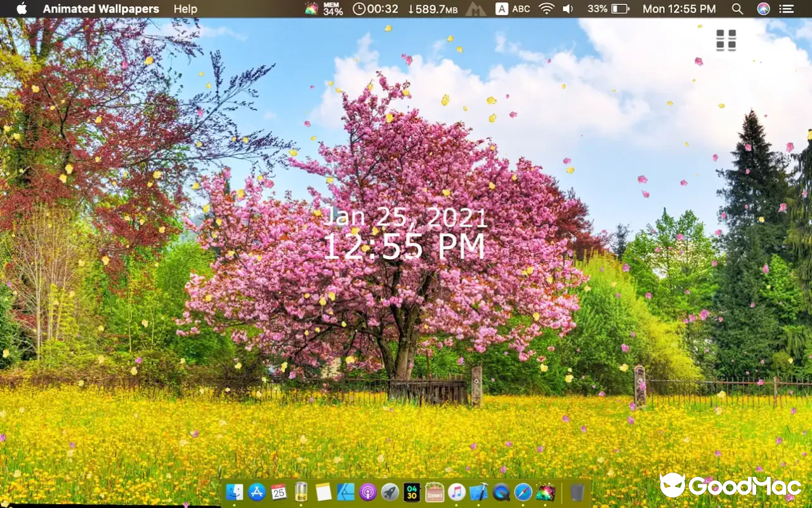Screen dimensions: 812x508
Task: Open the Animated Wallpapers menu
Action: coord(101,9)
